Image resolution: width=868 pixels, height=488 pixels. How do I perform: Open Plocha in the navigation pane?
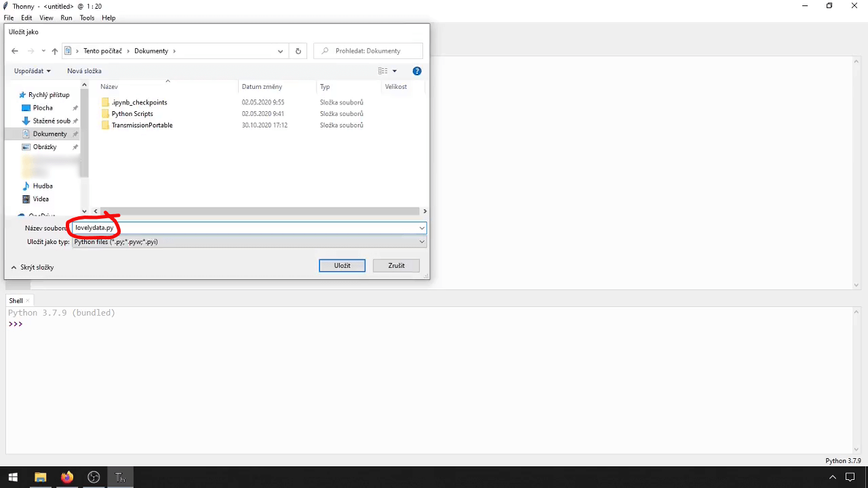[x=43, y=108]
